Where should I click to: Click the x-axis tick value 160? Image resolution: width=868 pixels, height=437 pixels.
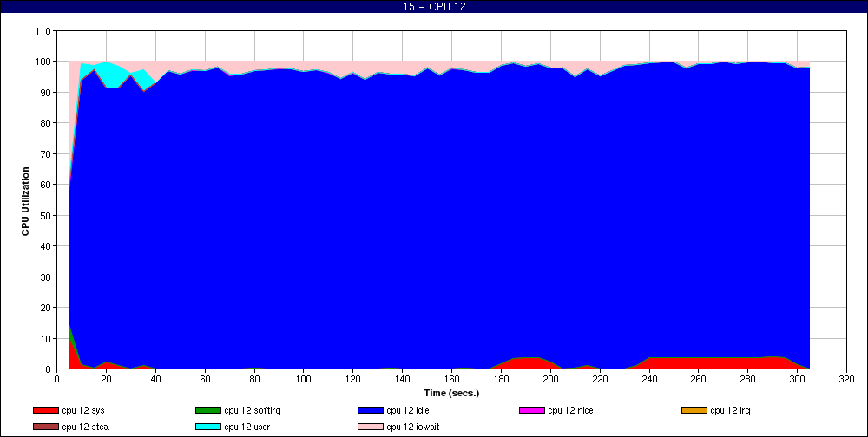pos(451,379)
